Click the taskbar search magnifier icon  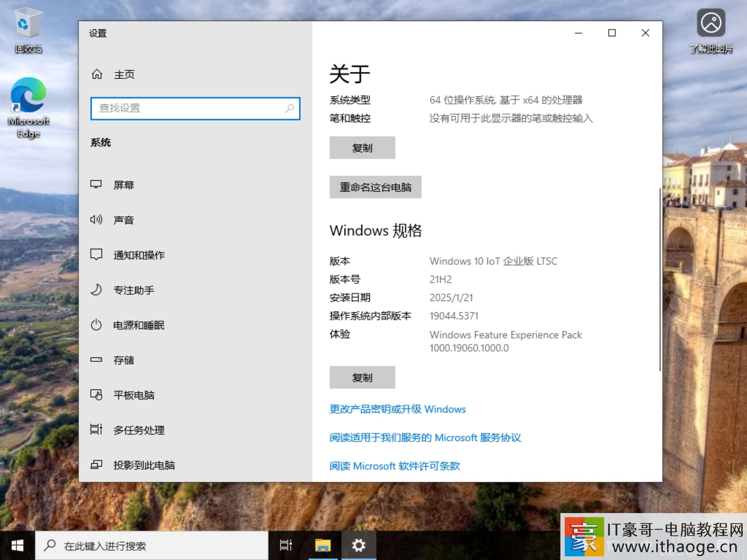pos(50,545)
